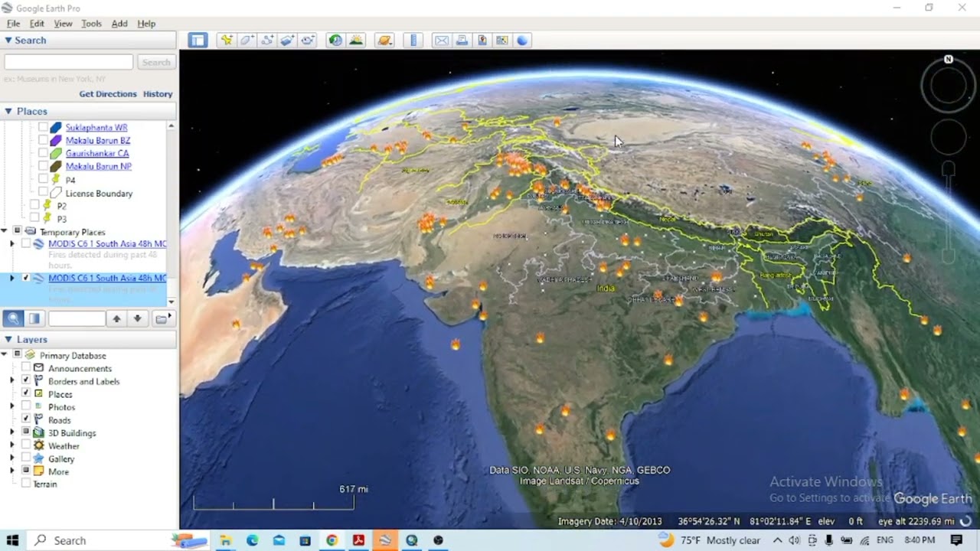Move the selected place up with arrow
980x551 pixels.
(116, 318)
